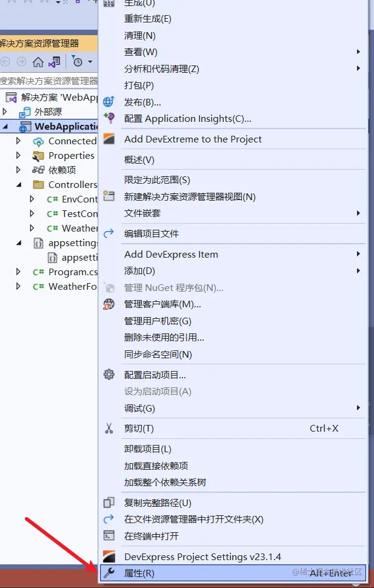
Task: Click the terminal icon beside 在终端中打开
Action: tap(109, 535)
